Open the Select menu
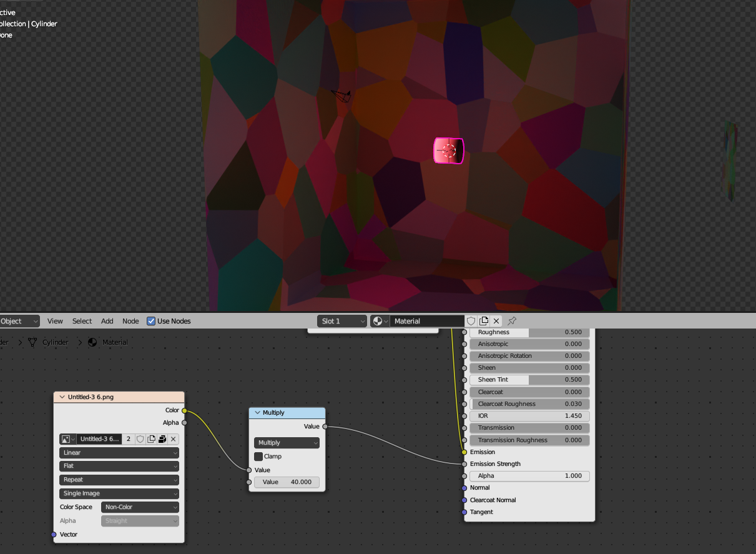Image resolution: width=756 pixels, height=554 pixels. pyautogui.click(x=82, y=321)
